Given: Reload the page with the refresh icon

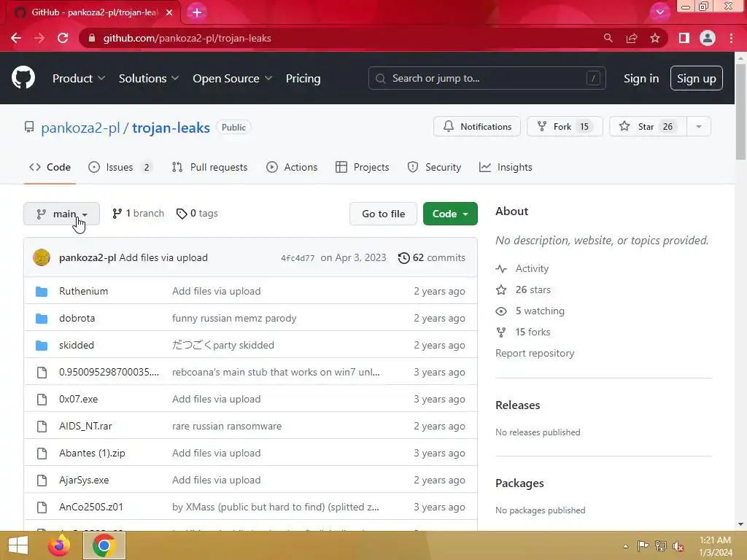Looking at the screenshot, I should tap(63, 38).
